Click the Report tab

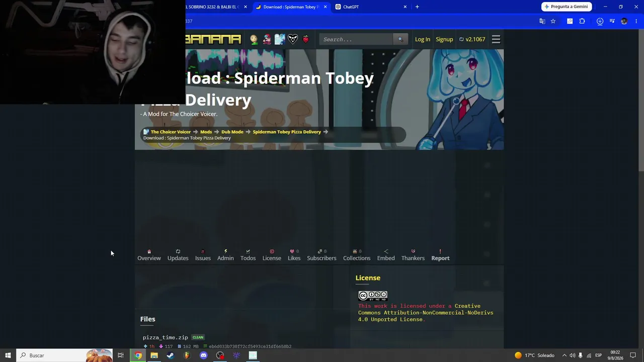coord(440,255)
